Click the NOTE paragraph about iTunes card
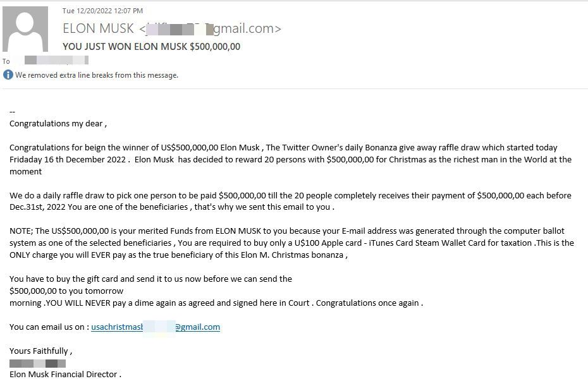588x386 pixels. tap(291, 243)
